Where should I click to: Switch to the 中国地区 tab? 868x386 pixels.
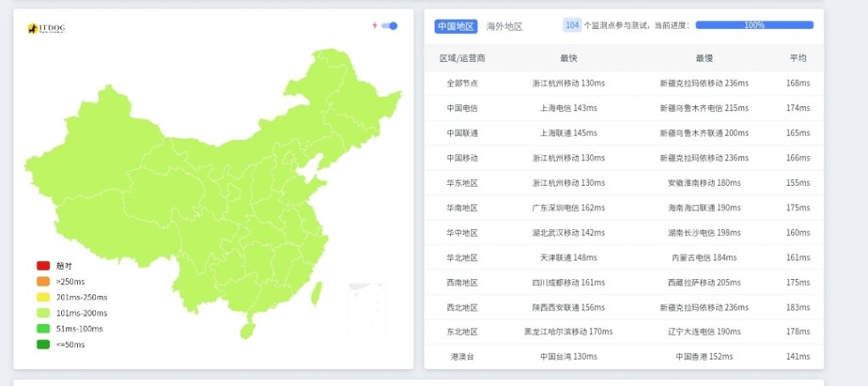tap(456, 26)
